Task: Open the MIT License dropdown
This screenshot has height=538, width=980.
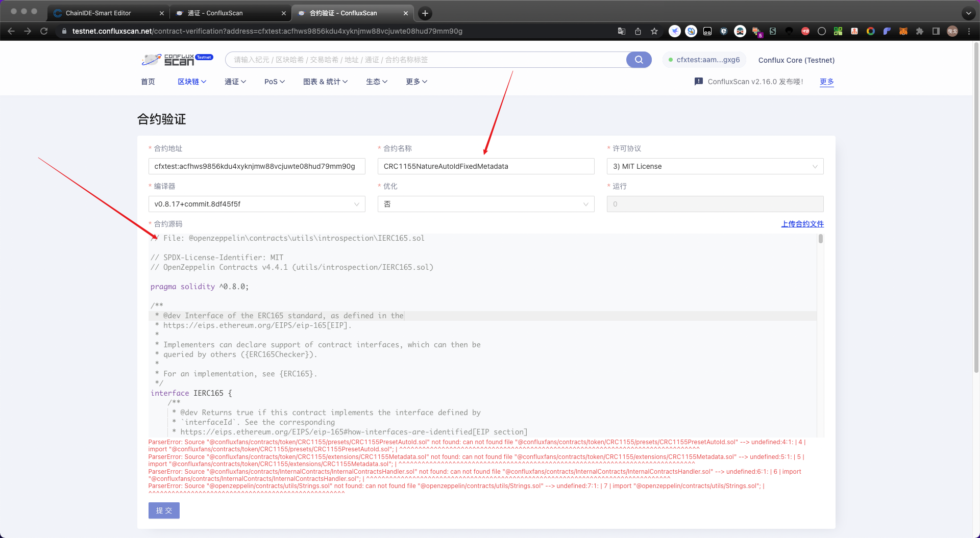Action: click(x=715, y=166)
